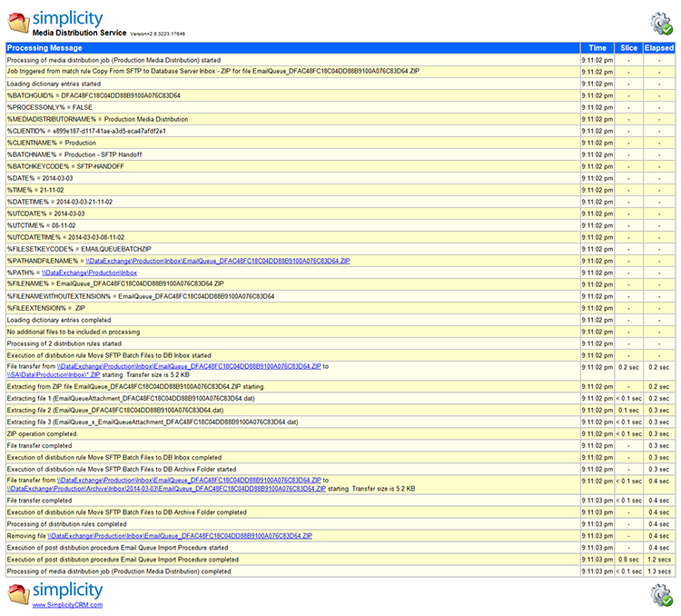Click the 'Job triggered from match rule' message
This screenshot has width=681, height=616.
213,71
